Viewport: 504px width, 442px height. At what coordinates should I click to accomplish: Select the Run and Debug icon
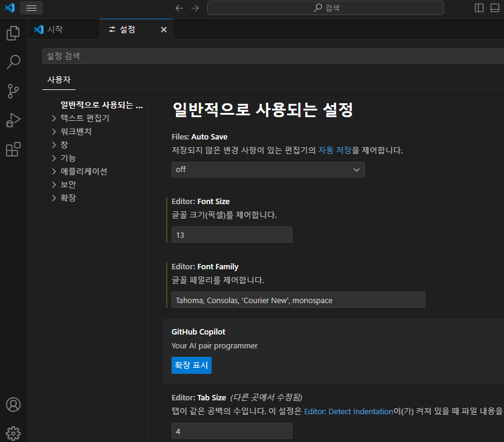13,120
